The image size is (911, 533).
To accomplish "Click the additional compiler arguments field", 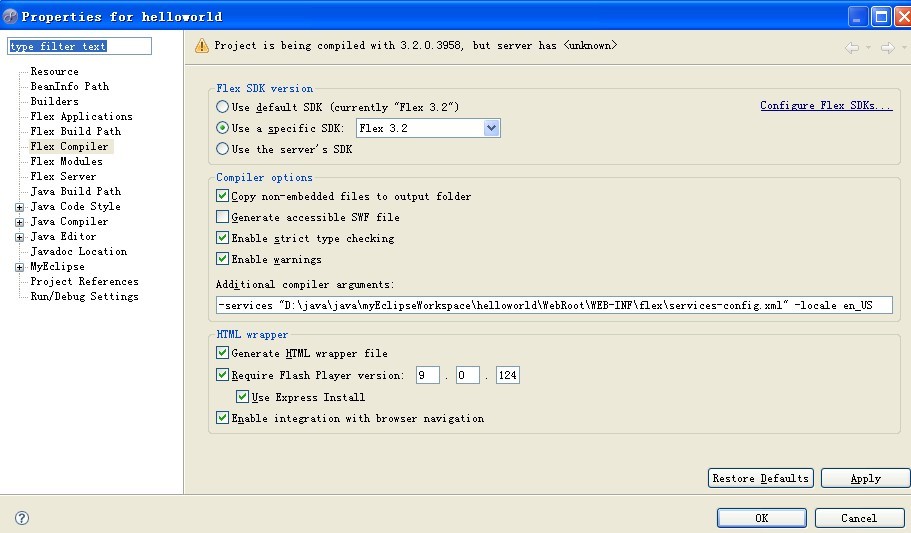I will [554, 305].
